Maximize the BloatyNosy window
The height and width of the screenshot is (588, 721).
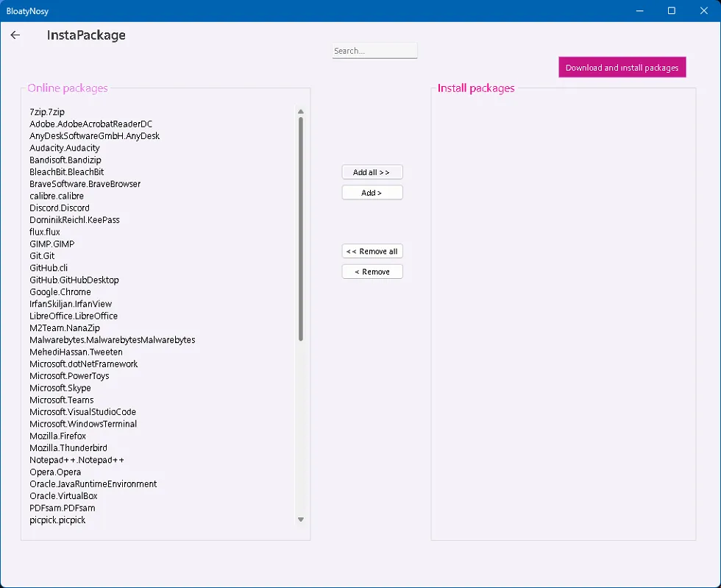click(671, 11)
